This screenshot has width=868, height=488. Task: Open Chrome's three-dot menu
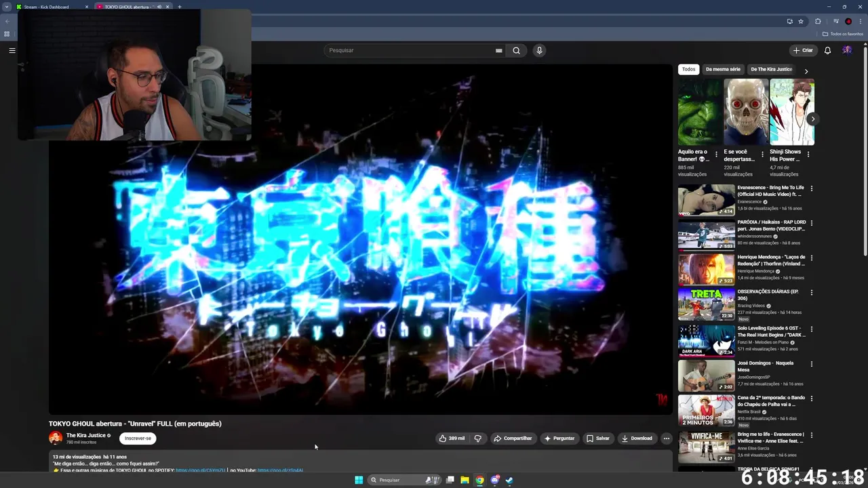(x=861, y=21)
